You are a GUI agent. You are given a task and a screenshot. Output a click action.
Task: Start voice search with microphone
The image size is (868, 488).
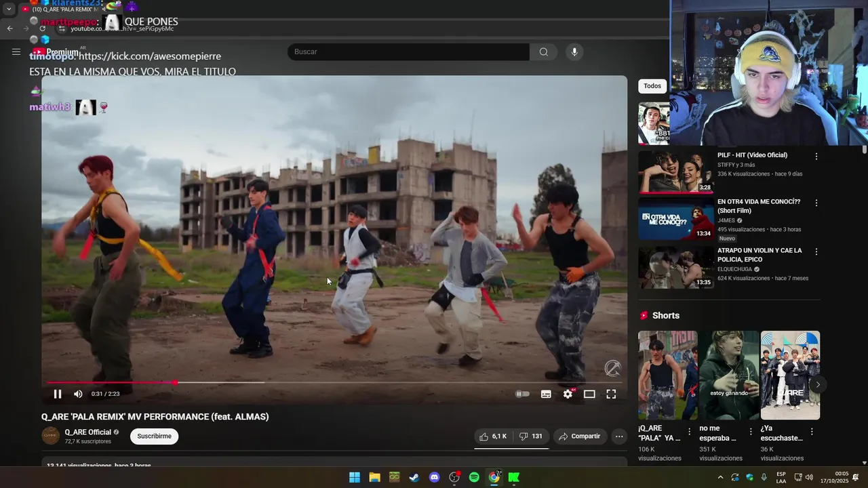(x=574, y=52)
